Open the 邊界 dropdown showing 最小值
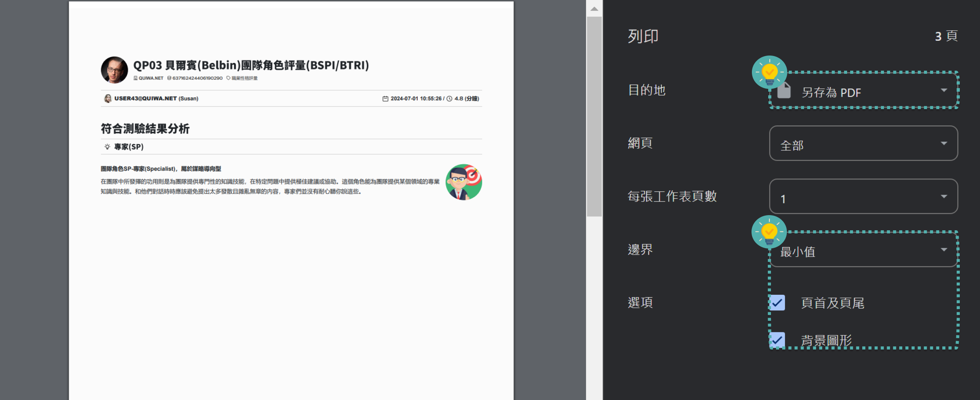 (x=863, y=251)
